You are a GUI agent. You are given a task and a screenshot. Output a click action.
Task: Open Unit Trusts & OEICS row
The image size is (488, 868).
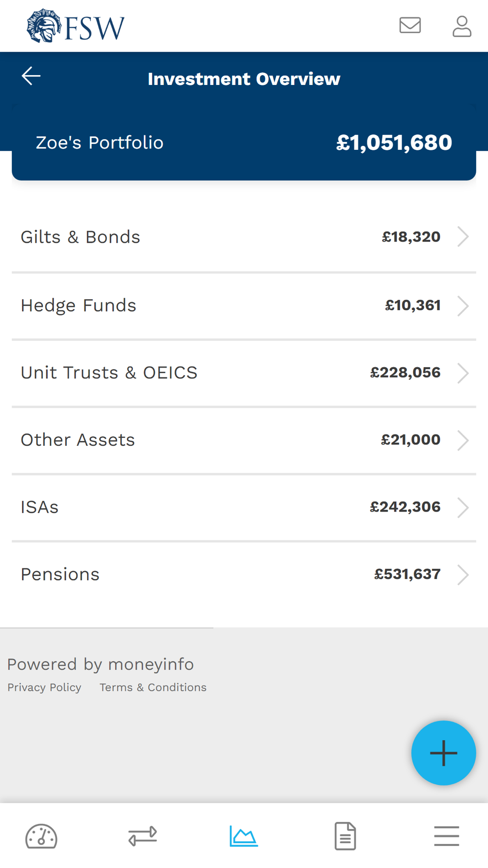tap(244, 373)
